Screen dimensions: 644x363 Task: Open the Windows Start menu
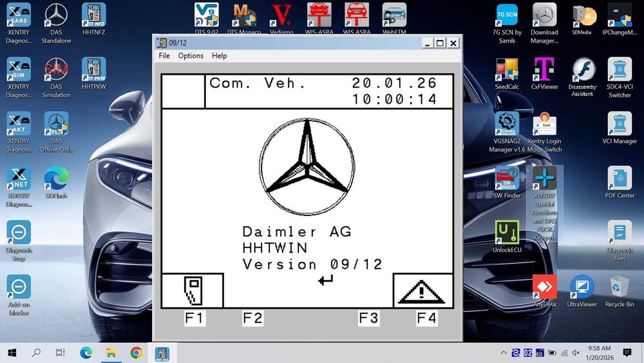(12, 353)
